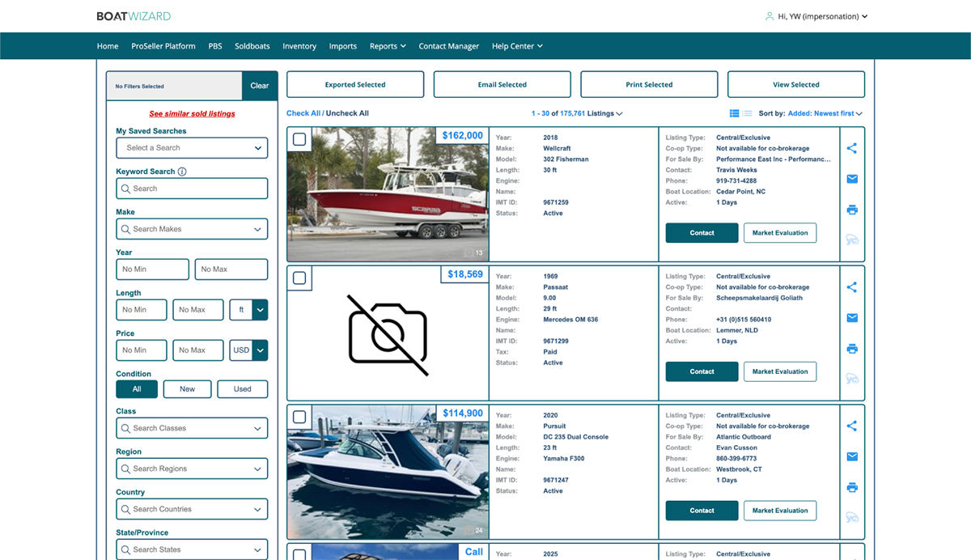Click the Clear filters button
Viewport: 971px width, 560px height.
(260, 86)
